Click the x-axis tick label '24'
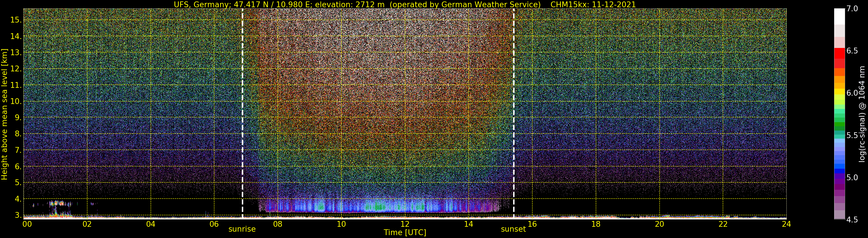 [x=786, y=224]
